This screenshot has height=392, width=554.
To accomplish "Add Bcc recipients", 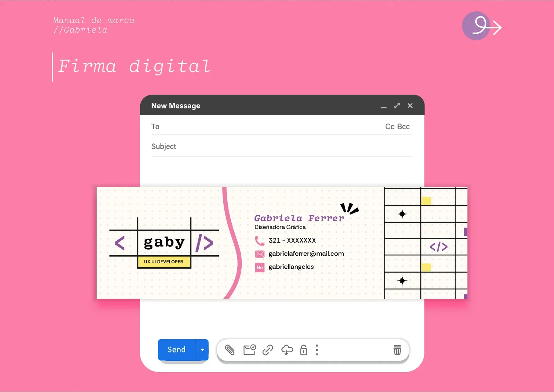I will tap(404, 127).
